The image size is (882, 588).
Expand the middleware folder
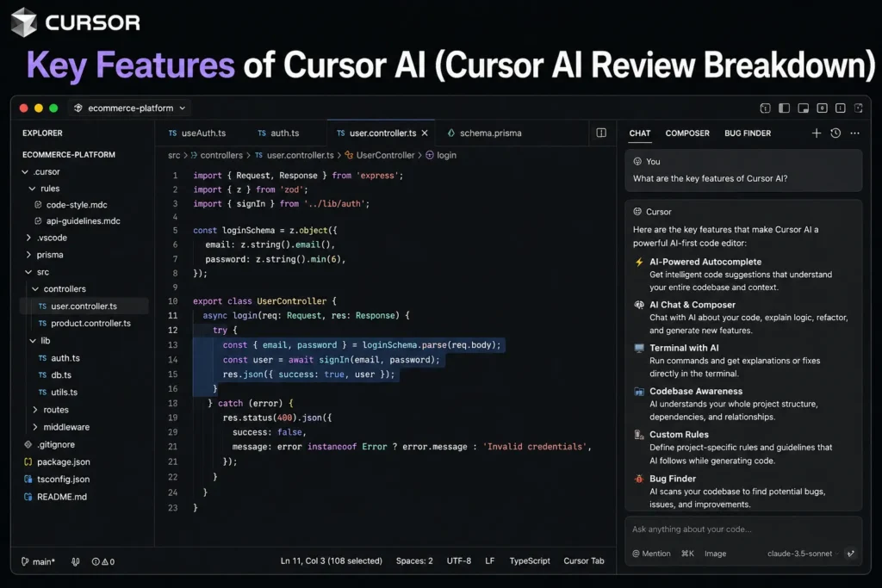pyautogui.click(x=35, y=427)
